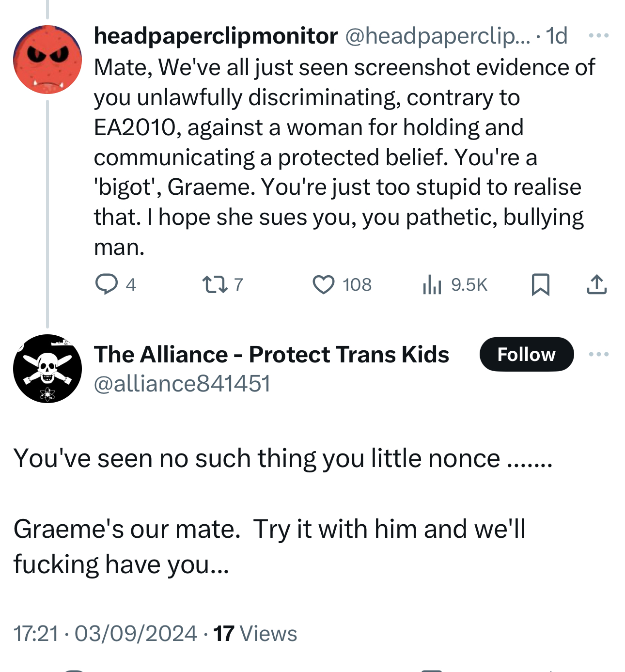Open more options on headpaperclipmonitor's tweet
The width and height of the screenshot is (625, 672).
(x=598, y=35)
